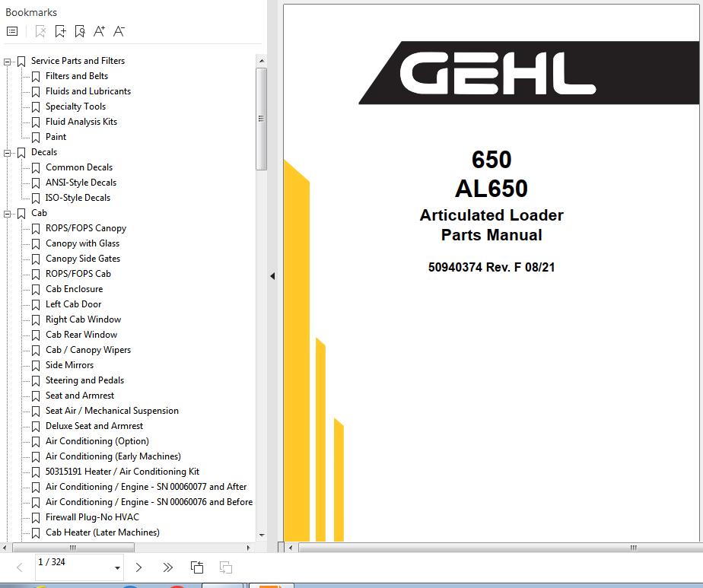Open the Air Conditioning (Option) bookmark

[x=97, y=442]
